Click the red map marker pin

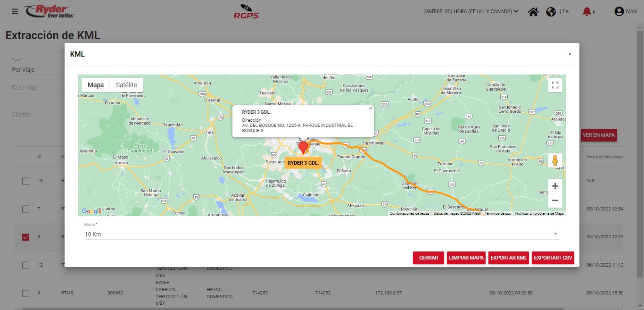click(303, 147)
